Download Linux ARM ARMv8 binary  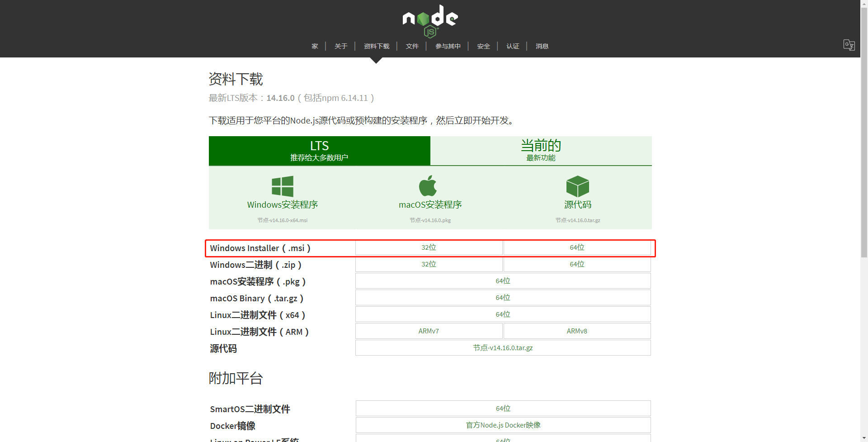tap(577, 331)
